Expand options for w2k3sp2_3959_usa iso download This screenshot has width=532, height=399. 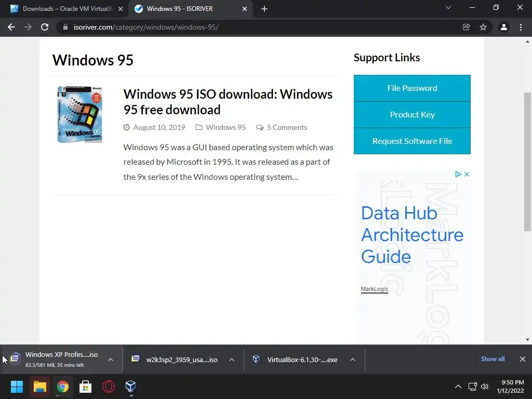click(x=232, y=360)
